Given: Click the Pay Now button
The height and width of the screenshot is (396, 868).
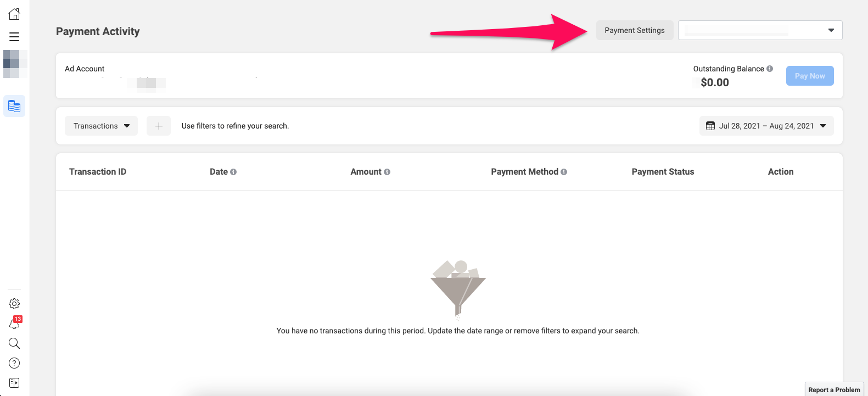Looking at the screenshot, I should click(810, 76).
